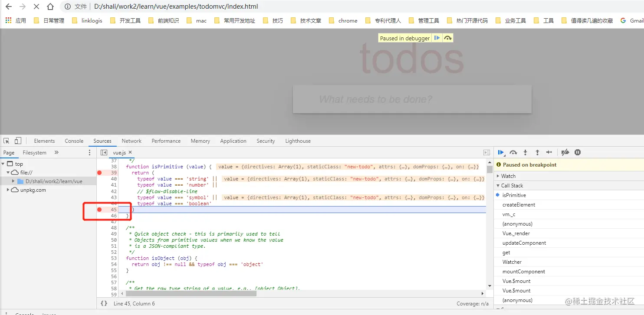Add a breakpoint on line number 40
The width and height of the screenshot is (644, 315).
pyautogui.click(x=114, y=179)
